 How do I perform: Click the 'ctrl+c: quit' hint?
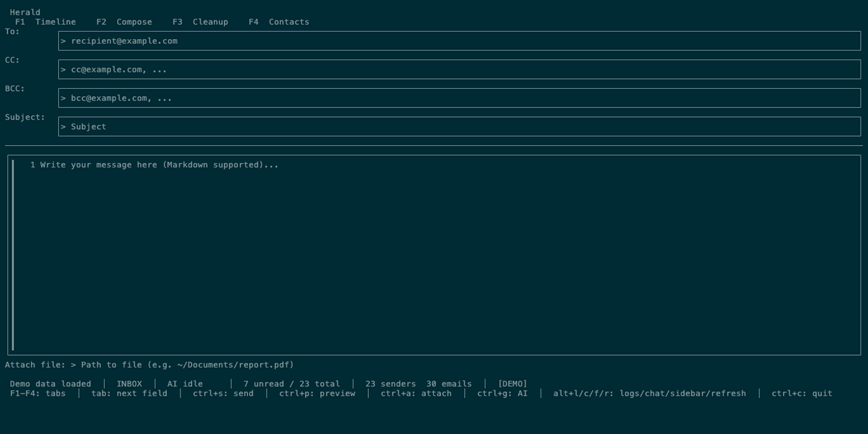tap(802, 393)
